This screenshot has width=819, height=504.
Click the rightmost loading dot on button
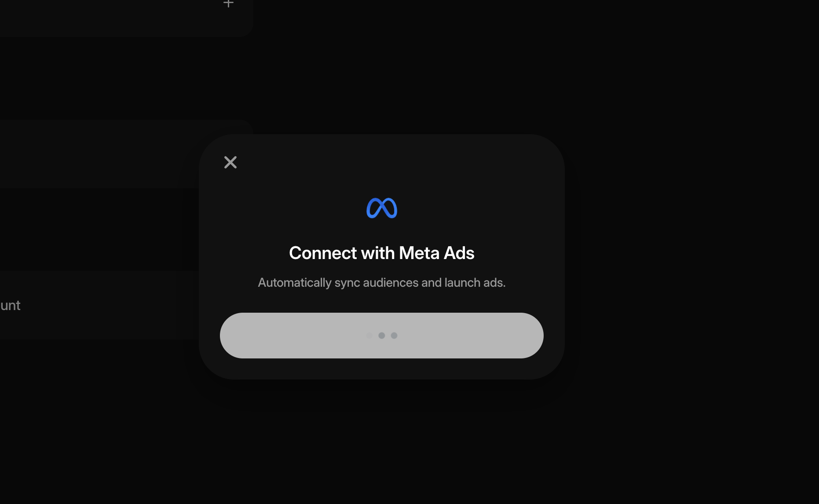394,336
